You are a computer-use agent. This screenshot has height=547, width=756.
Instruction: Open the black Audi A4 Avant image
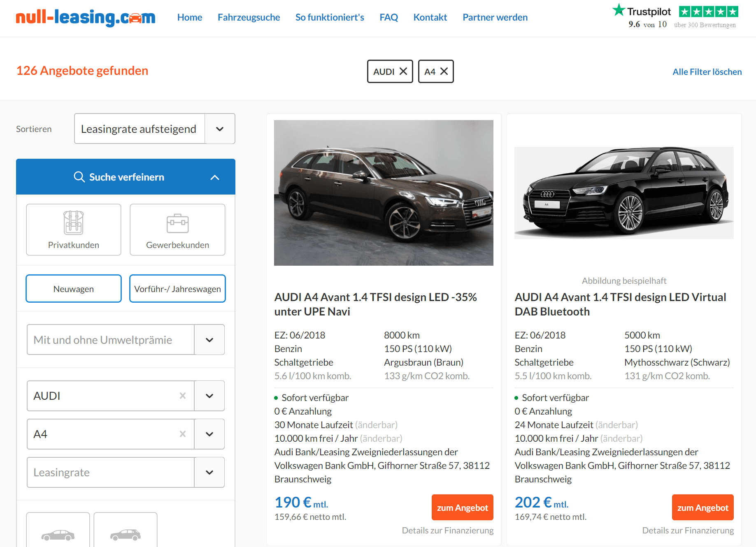[x=624, y=192]
